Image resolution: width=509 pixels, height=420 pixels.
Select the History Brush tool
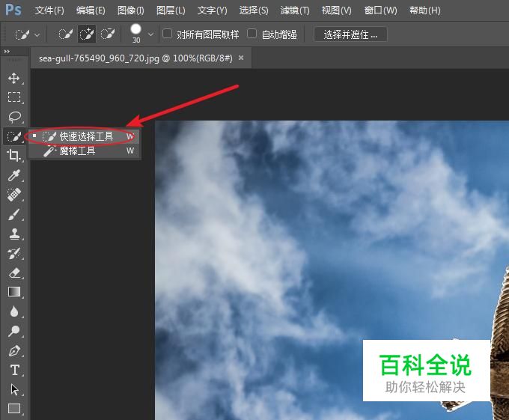(14, 253)
